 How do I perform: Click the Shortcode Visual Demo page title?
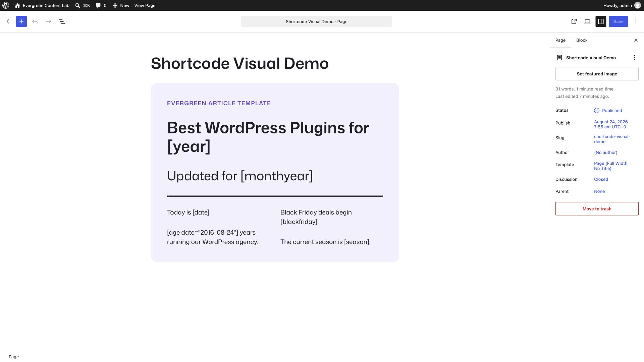(240, 63)
